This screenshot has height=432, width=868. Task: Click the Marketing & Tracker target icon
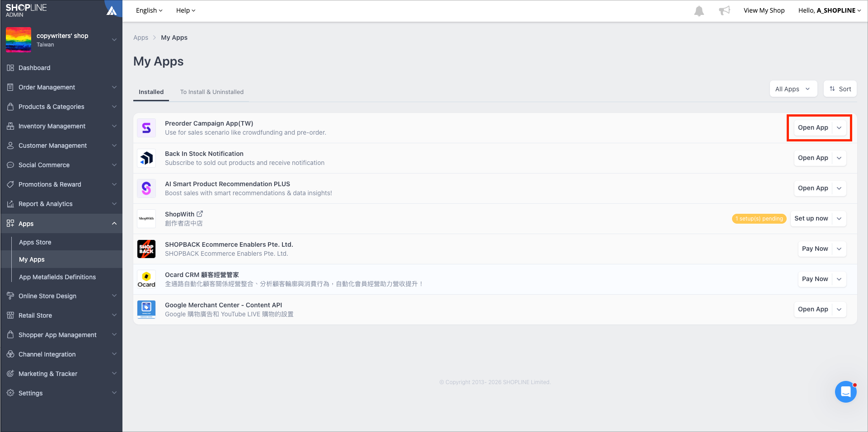pos(10,374)
